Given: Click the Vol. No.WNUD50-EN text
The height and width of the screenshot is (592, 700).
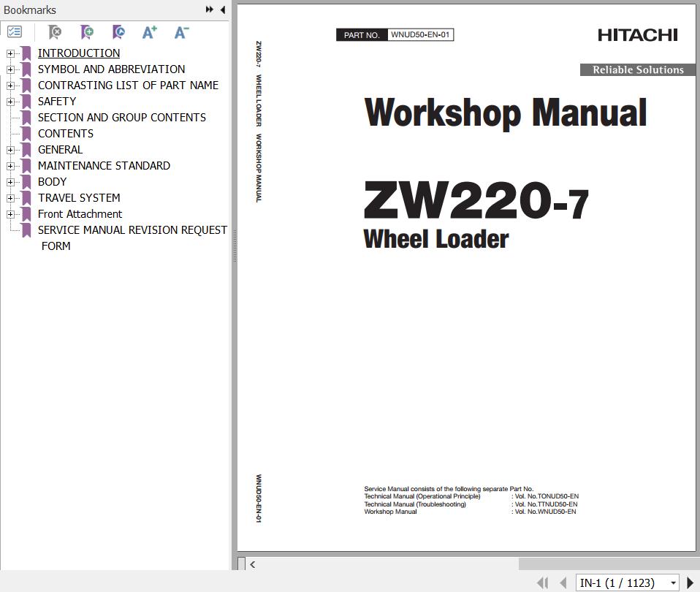Looking at the screenshot, I should [546, 512].
